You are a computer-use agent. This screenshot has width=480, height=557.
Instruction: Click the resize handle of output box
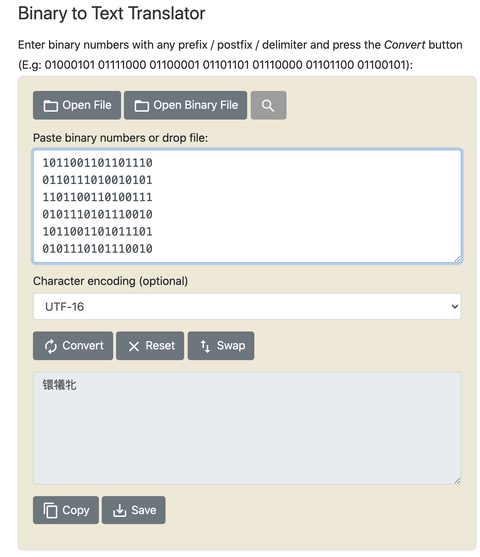(x=457, y=481)
